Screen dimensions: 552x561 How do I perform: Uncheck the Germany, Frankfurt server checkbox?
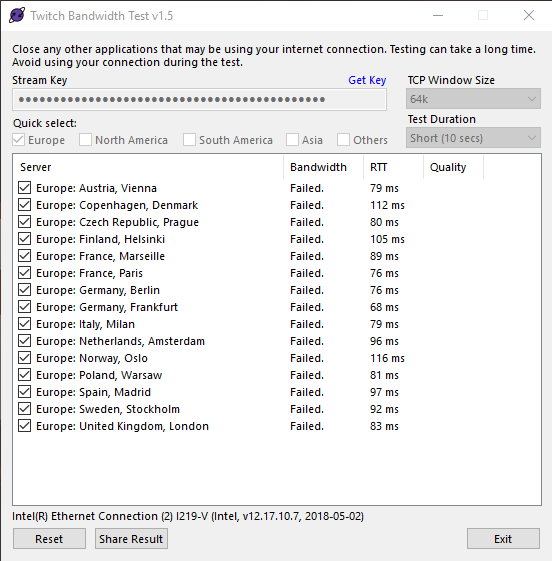24,307
